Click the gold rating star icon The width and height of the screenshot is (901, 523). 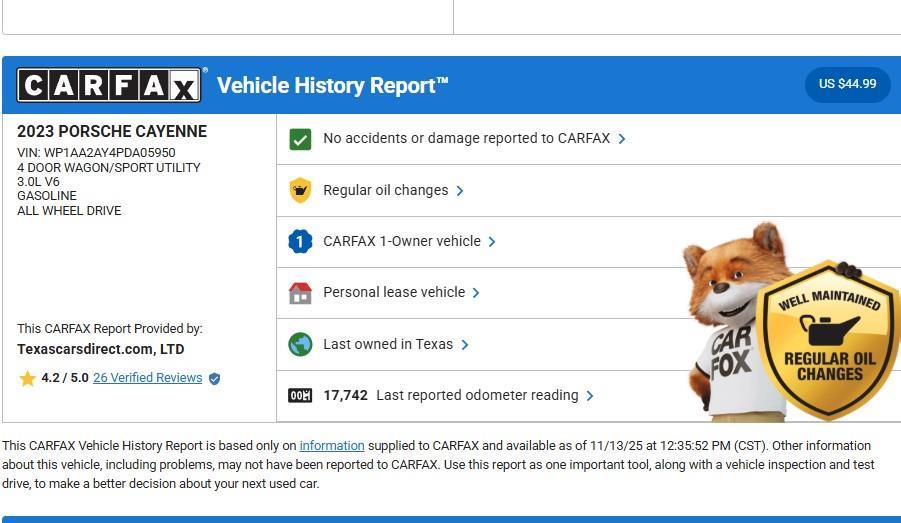27,379
